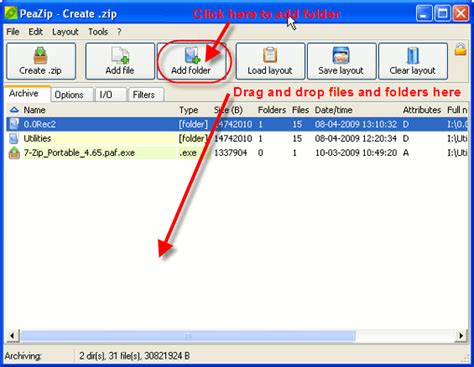Sort list by Folders column header
This screenshot has height=367, width=474.
click(272, 110)
